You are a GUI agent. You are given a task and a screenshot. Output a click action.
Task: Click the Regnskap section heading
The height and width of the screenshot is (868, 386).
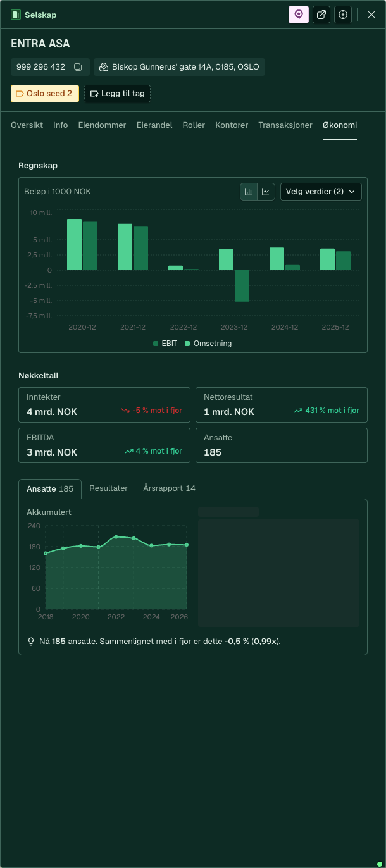tap(38, 166)
